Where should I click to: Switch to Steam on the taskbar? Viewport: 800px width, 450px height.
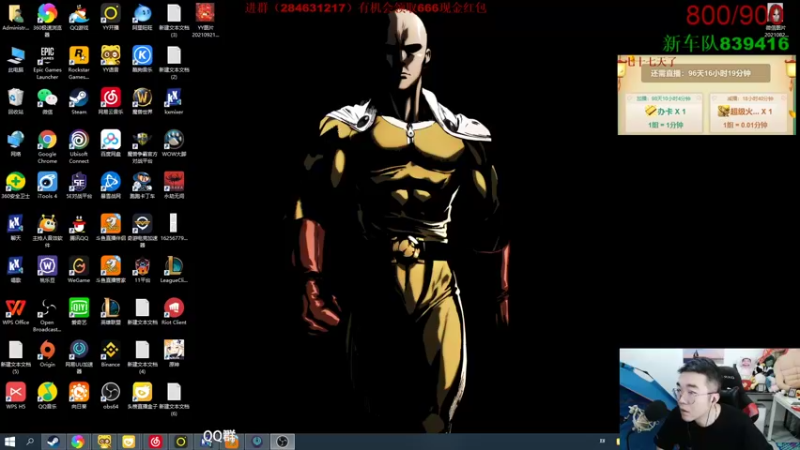[53, 441]
